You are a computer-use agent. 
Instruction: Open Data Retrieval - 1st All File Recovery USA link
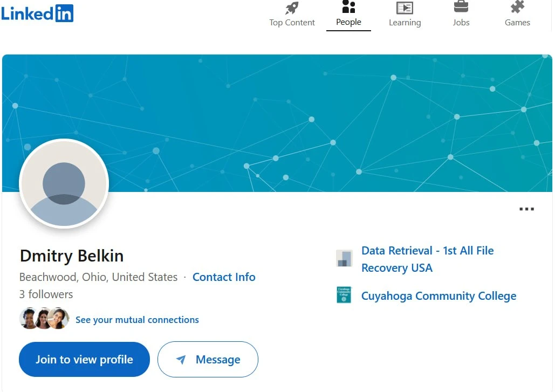tap(428, 259)
